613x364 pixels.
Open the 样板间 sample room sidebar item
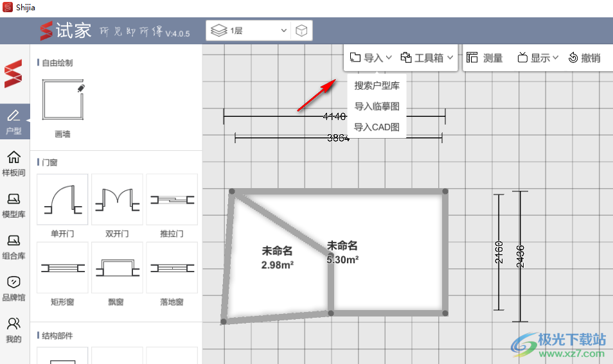[x=14, y=163]
